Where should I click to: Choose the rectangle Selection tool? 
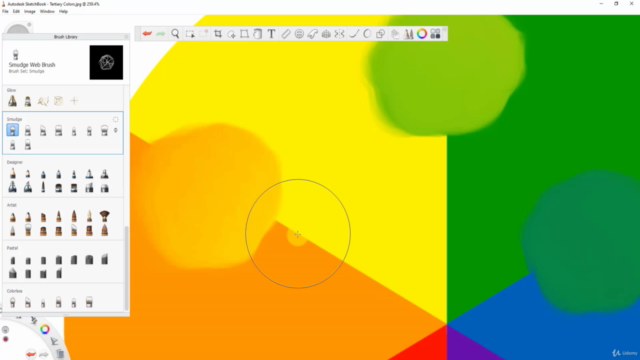coord(190,34)
